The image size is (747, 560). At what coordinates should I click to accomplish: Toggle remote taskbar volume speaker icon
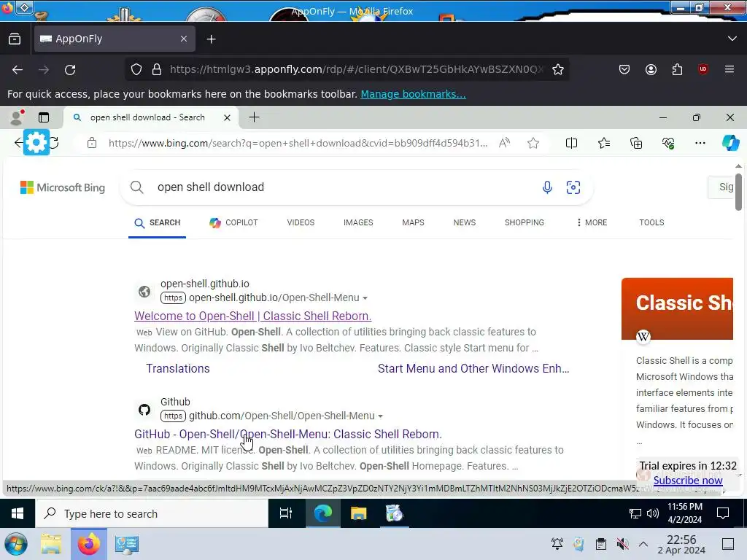(652, 513)
